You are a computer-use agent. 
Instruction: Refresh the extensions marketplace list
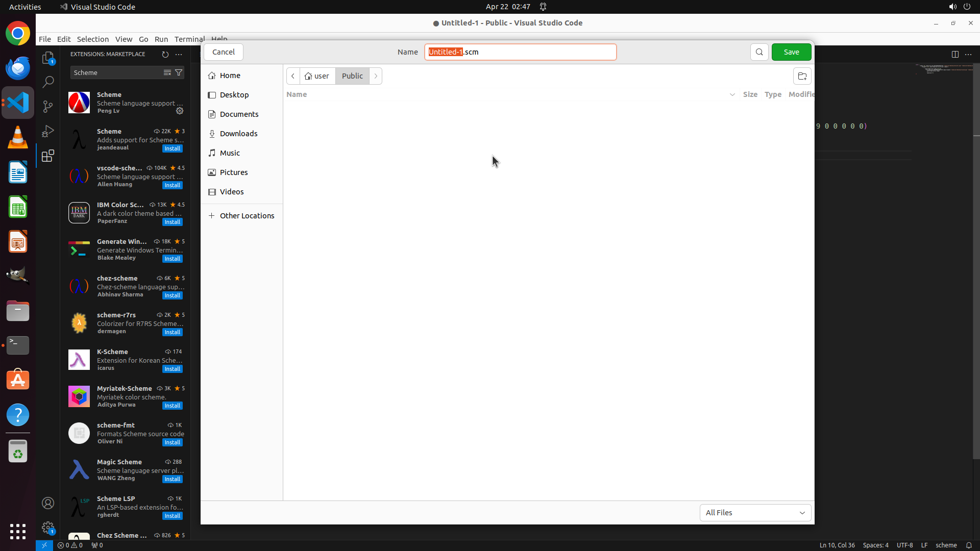click(165, 54)
